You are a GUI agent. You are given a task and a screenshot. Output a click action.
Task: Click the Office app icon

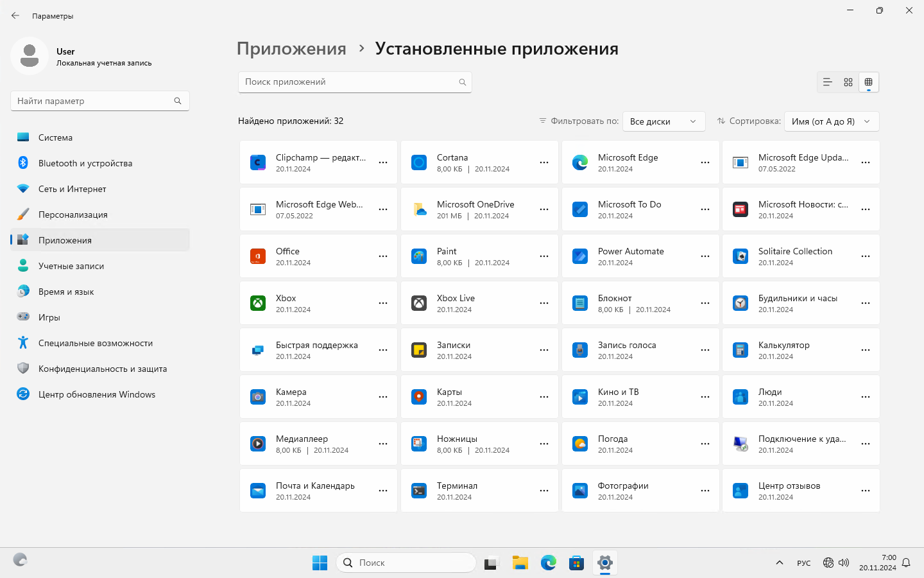[258, 256]
